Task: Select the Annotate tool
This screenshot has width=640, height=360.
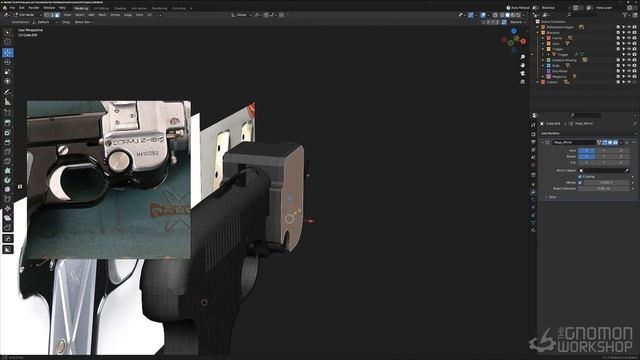Action: click(7, 92)
